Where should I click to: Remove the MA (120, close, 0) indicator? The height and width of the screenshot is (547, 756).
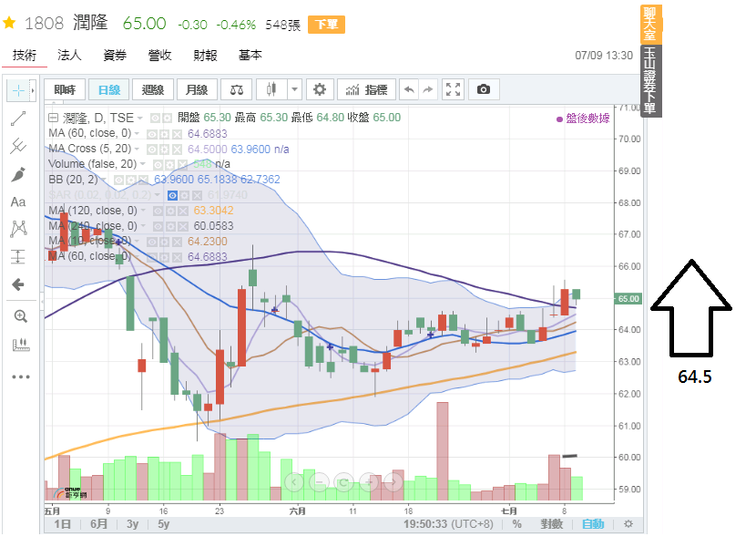pos(183,211)
